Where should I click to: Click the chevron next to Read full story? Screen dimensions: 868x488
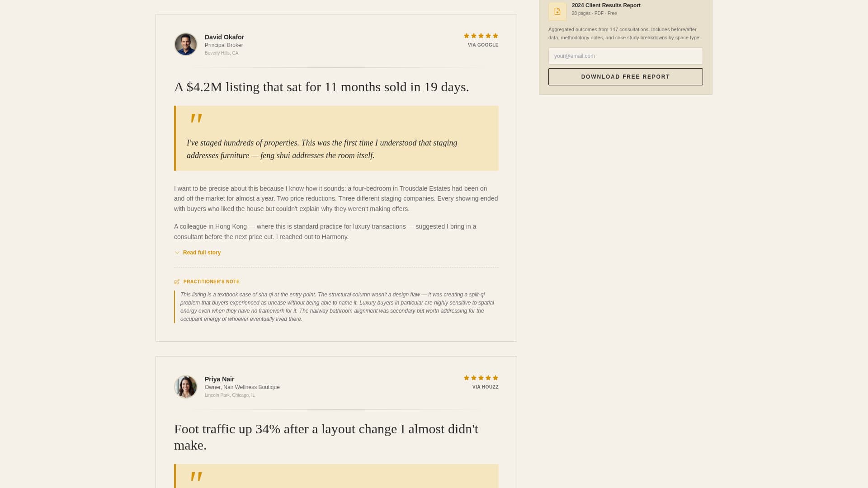pyautogui.click(x=177, y=253)
